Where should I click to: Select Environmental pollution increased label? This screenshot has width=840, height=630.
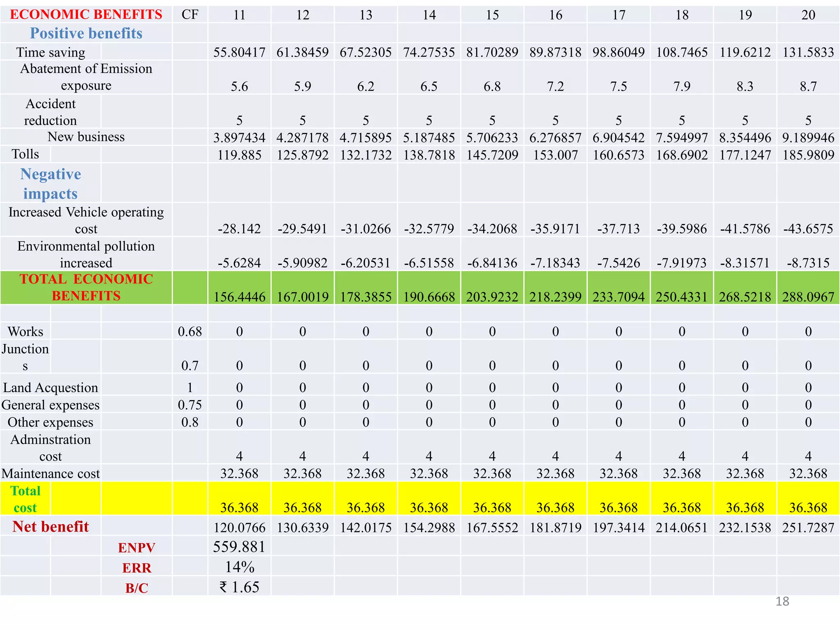click(x=86, y=254)
